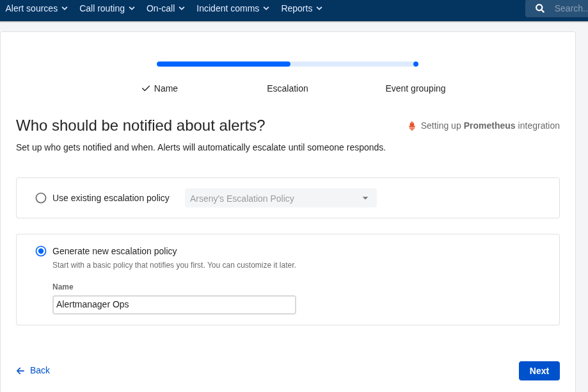Expand the On-call menu
The image size is (588, 392).
tap(165, 8)
